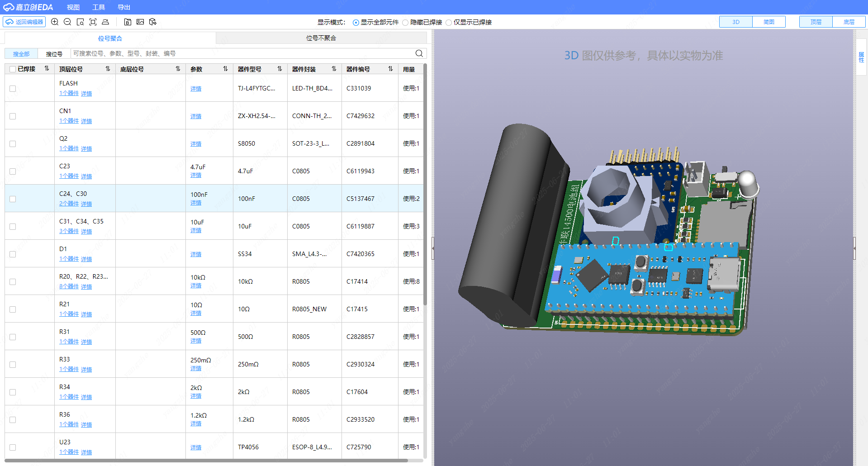The image size is (868, 466).
Task: Select the zoom-to-region toolbar icon
Action: [81, 22]
